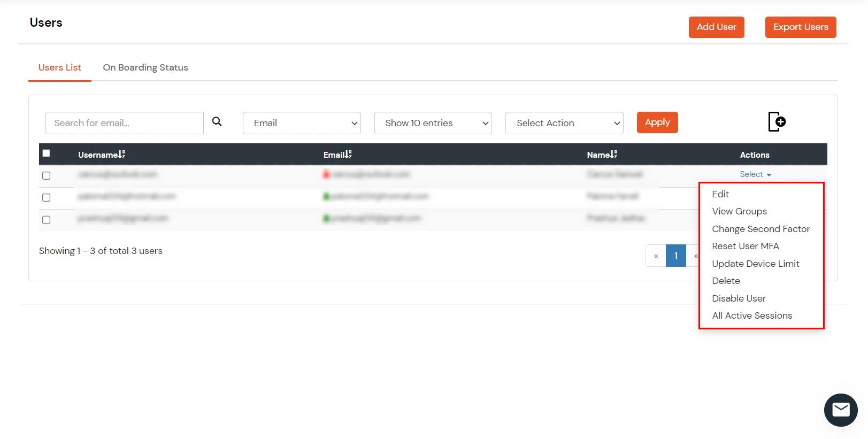Screen dimensions: 868x439
Task: Sort by Email column icon
Action: coord(349,155)
